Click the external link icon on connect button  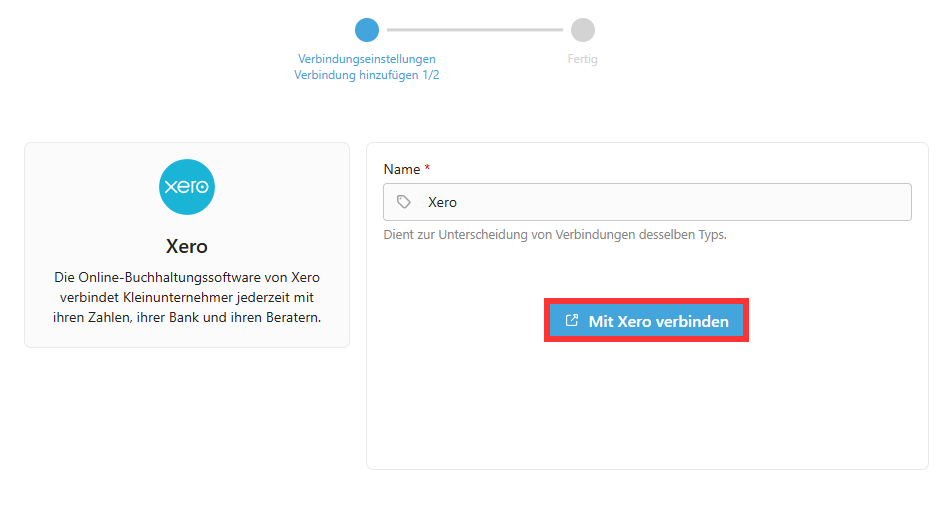[571, 320]
